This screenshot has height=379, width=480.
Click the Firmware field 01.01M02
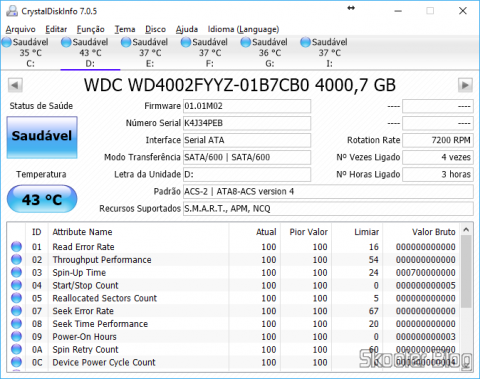247,106
